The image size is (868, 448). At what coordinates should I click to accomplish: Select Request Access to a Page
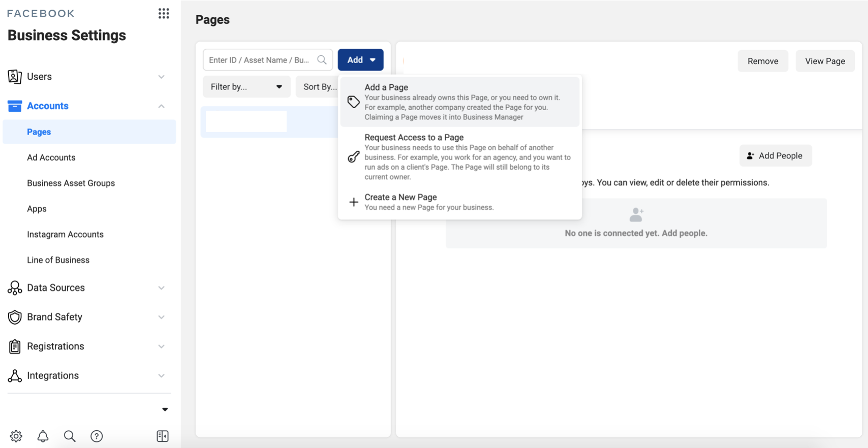pos(460,157)
